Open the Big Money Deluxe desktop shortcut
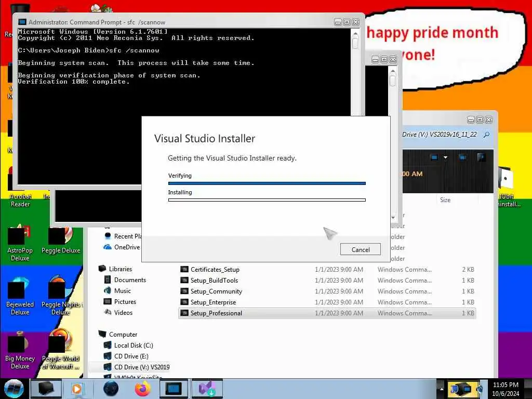The height and width of the screenshot is (399, 532). [x=20, y=350]
